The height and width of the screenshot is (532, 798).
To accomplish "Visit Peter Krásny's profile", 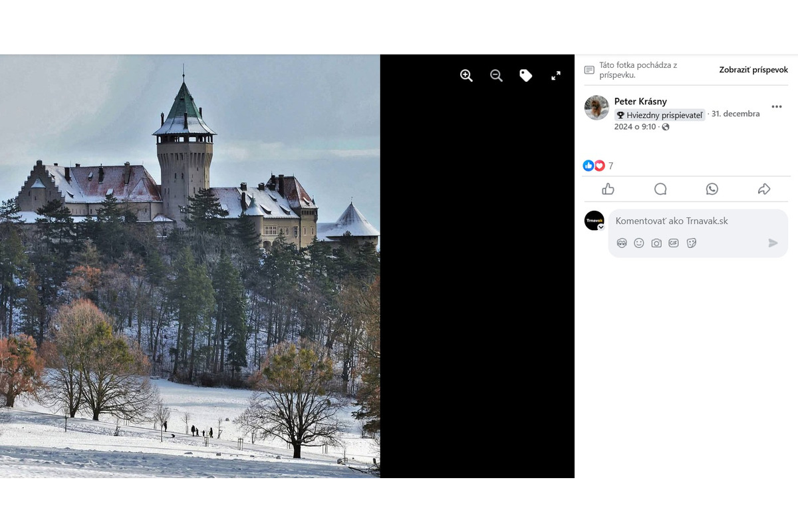I will coord(640,101).
